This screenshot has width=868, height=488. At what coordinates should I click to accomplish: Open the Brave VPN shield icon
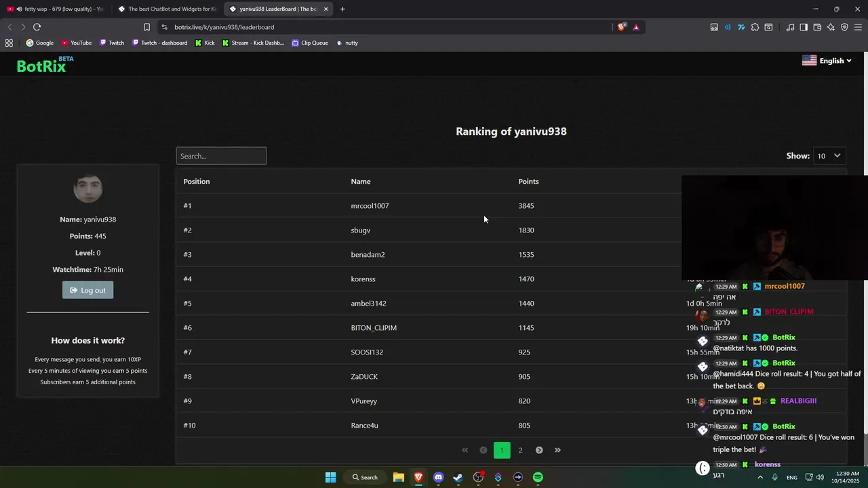pos(844,27)
